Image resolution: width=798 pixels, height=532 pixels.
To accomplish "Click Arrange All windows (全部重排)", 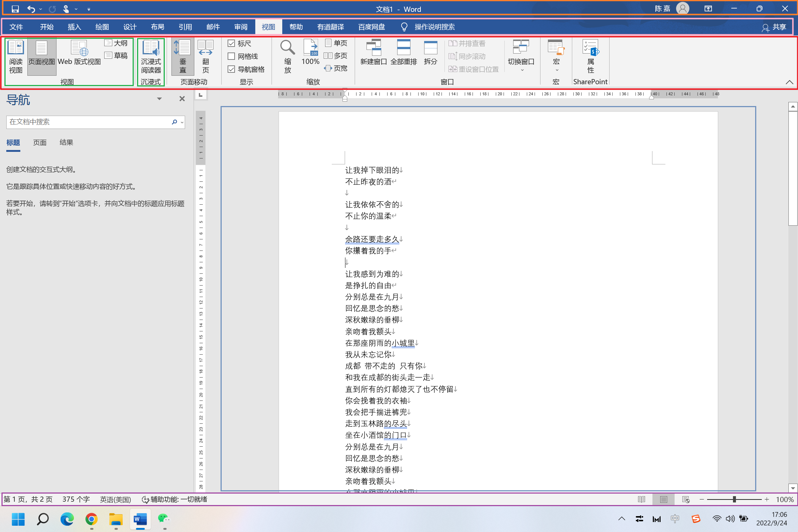I will pyautogui.click(x=404, y=52).
